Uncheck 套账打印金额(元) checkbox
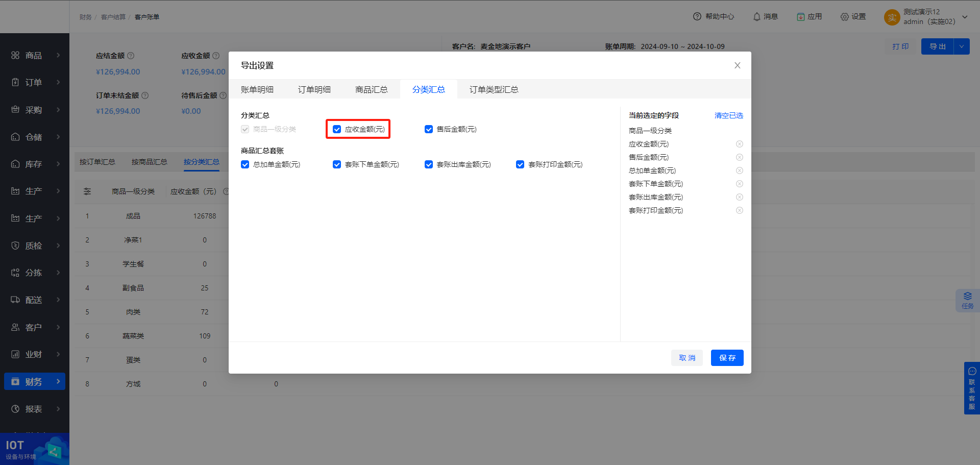Screen dimensions: 980x465 point(520,164)
